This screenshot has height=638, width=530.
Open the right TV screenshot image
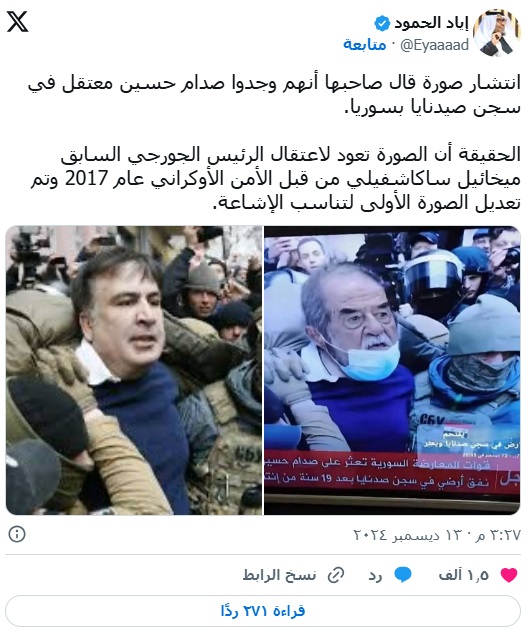[392, 370]
